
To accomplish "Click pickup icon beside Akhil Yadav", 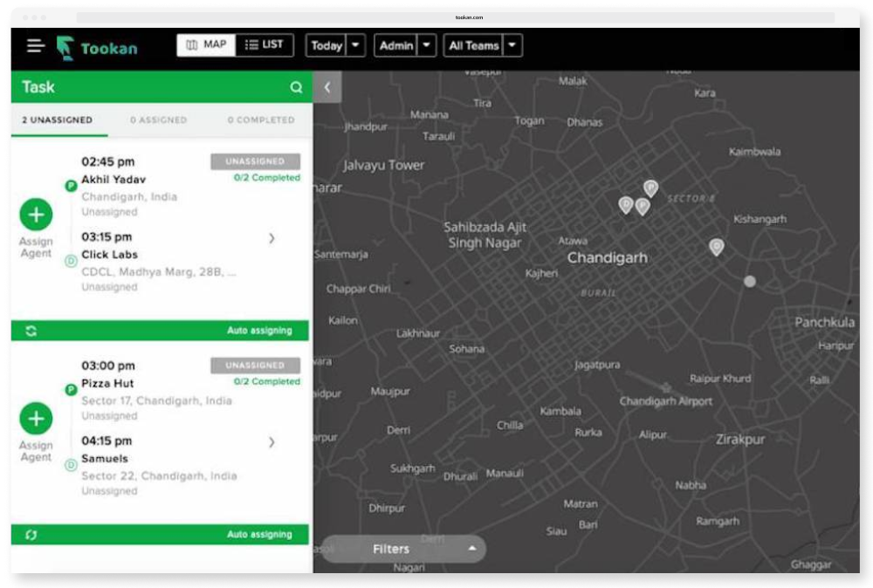I will pos(71,186).
